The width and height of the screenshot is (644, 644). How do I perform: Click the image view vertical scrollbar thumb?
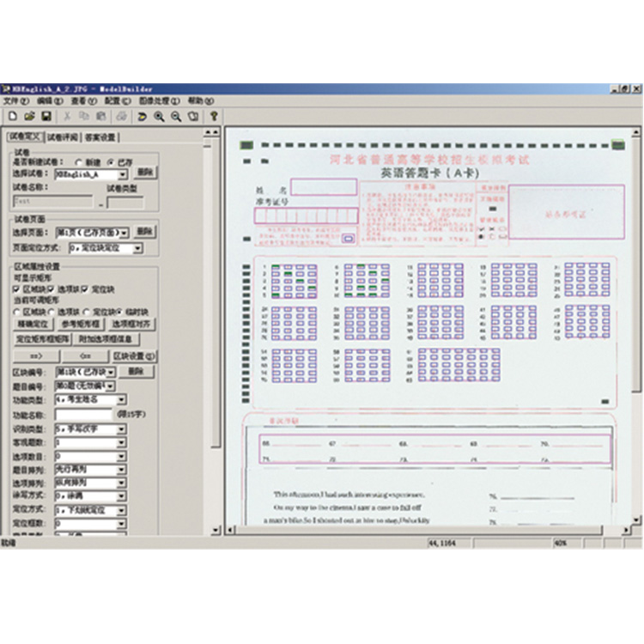coord(635,264)
